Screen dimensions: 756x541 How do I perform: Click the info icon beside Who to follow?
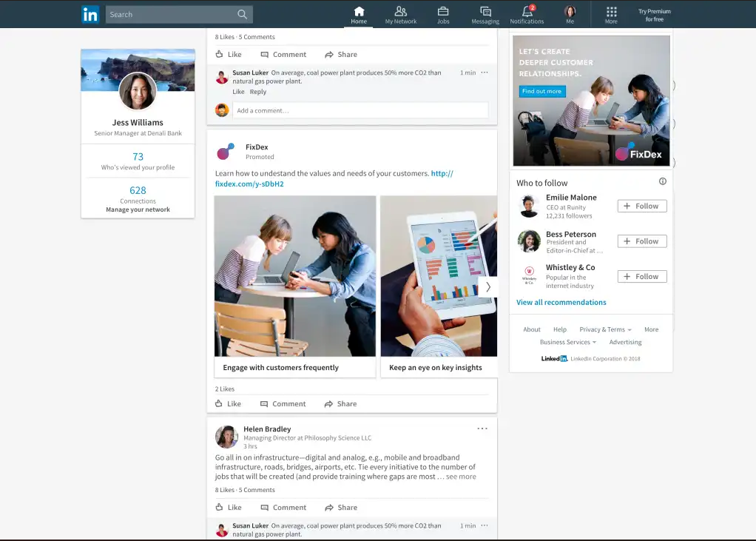663,181
